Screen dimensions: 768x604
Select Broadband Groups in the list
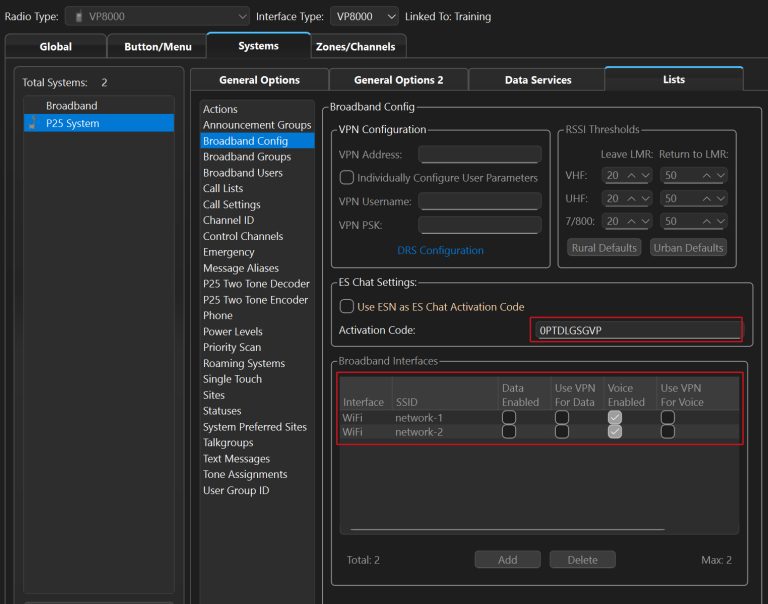[247, 157]
